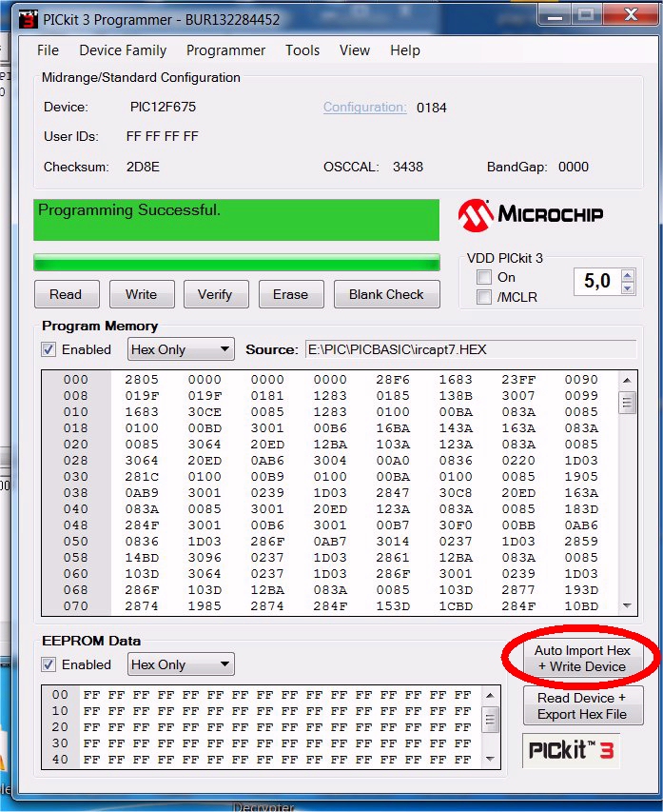Toggle EEPROM Data Enabled checkbox
Image resolution: width=663 pixels, height=812 pixels.
(x=49, y=664)
